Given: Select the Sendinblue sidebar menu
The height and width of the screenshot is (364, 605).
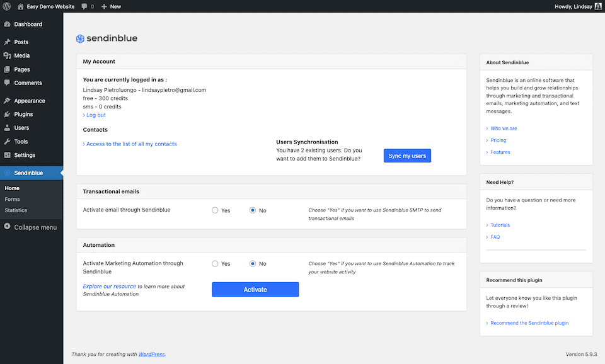Looking at the screenshot, I should click(x=32, y=173).
